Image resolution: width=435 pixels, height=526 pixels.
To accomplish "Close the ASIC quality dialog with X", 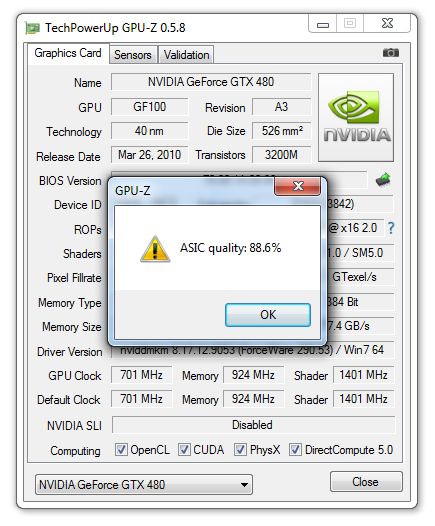I will coord(297,186).
